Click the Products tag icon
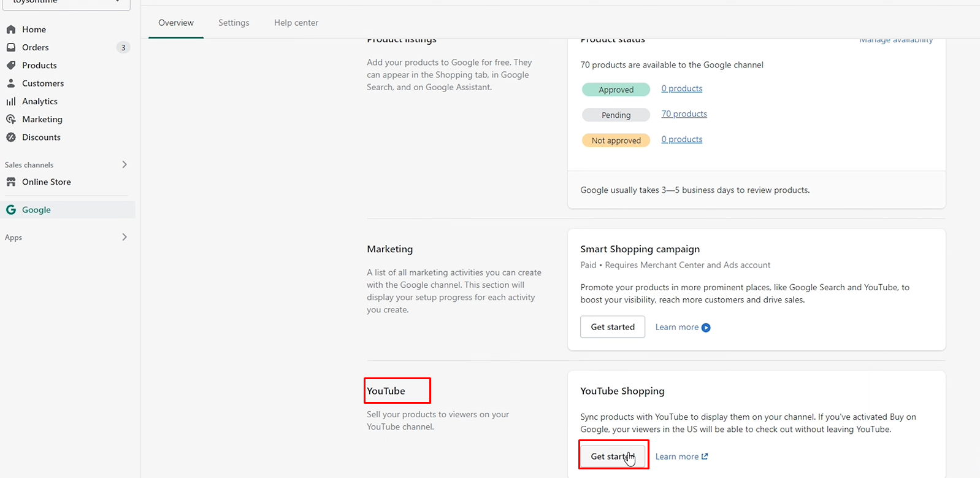 tap(11, 65)
